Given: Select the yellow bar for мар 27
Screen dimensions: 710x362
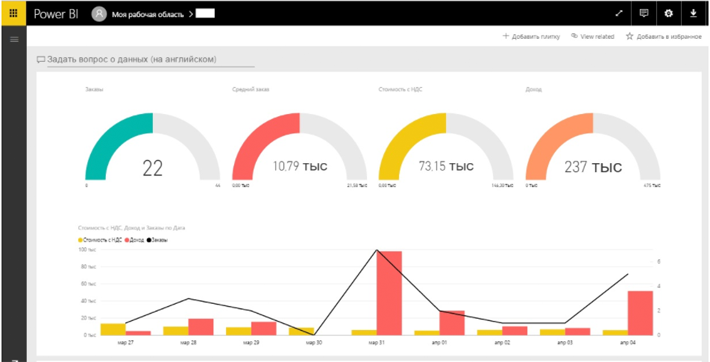Looking at the screenshot, I should (113, 329).
